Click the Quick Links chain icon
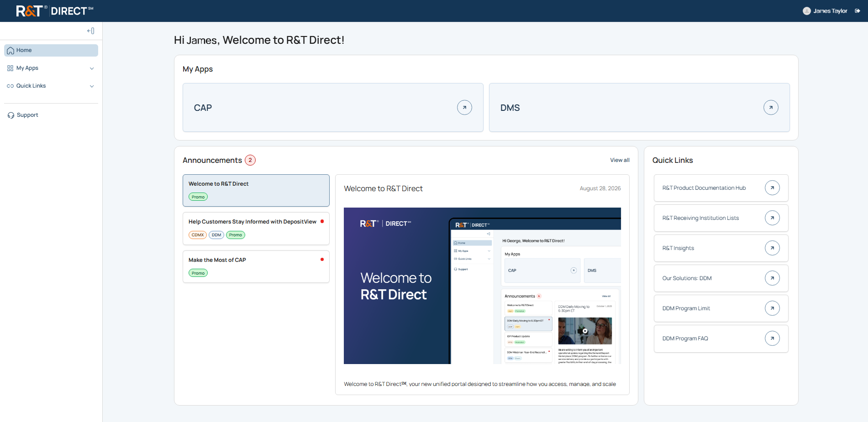868x422 pixels. [11, 86]
